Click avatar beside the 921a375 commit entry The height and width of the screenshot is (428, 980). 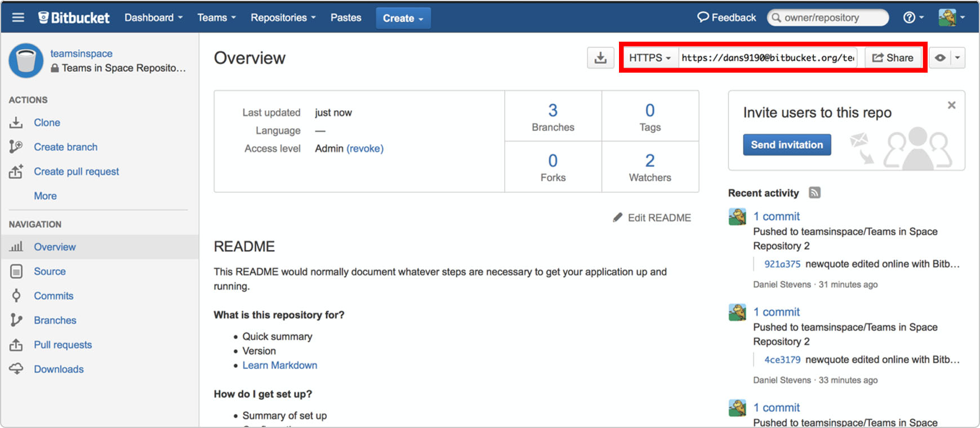tap(737, 217)
